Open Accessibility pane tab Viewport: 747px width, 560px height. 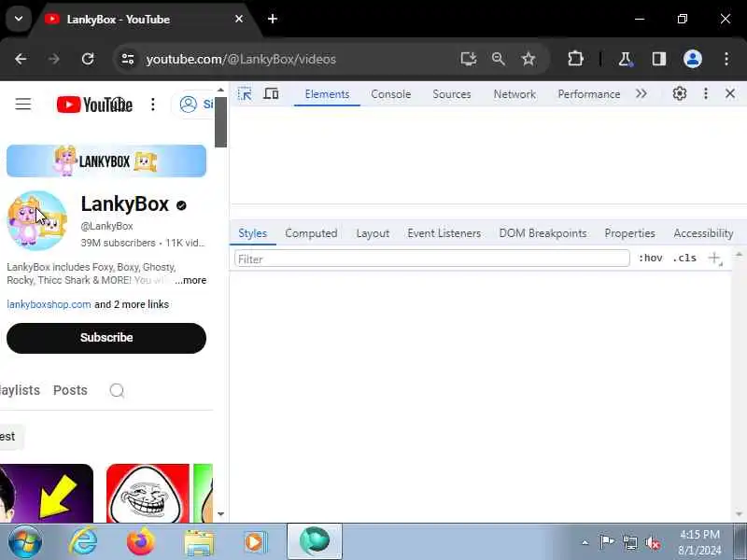click(x=703, y=233)
